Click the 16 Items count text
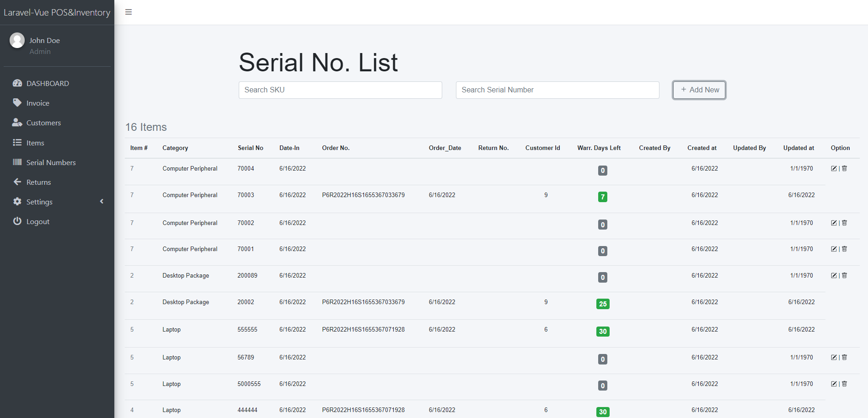 [x=146, y=127]
